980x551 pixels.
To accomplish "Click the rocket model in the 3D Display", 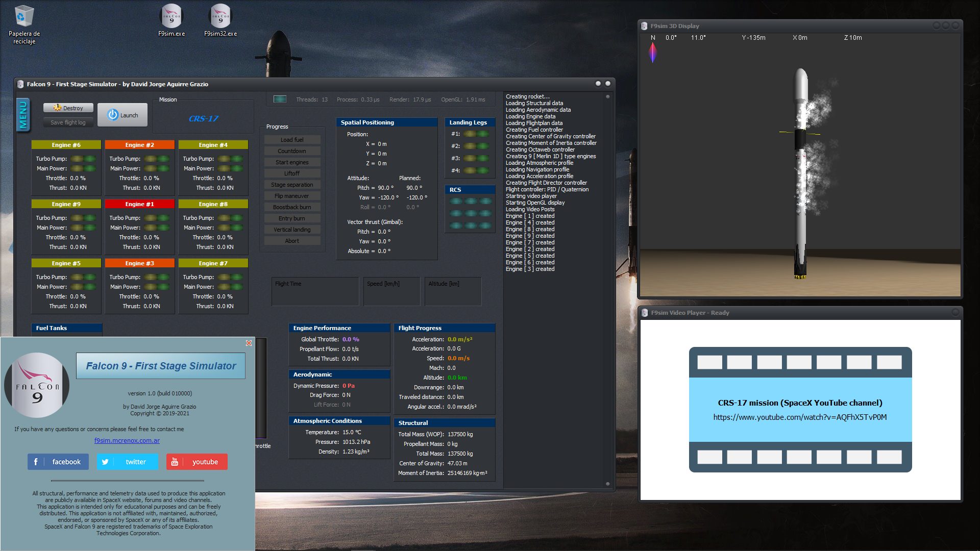I will click(800, 173).
